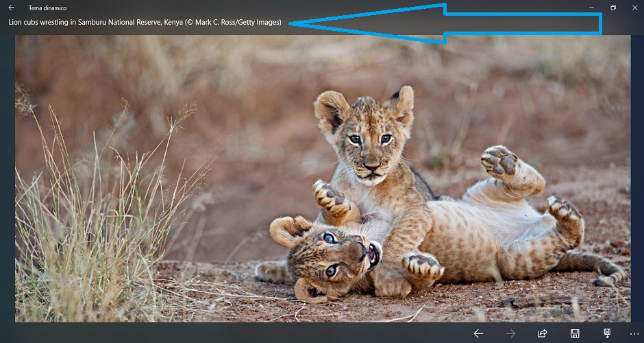
Task: Open the more options ellipsis menu
Action: pos(634,334)
